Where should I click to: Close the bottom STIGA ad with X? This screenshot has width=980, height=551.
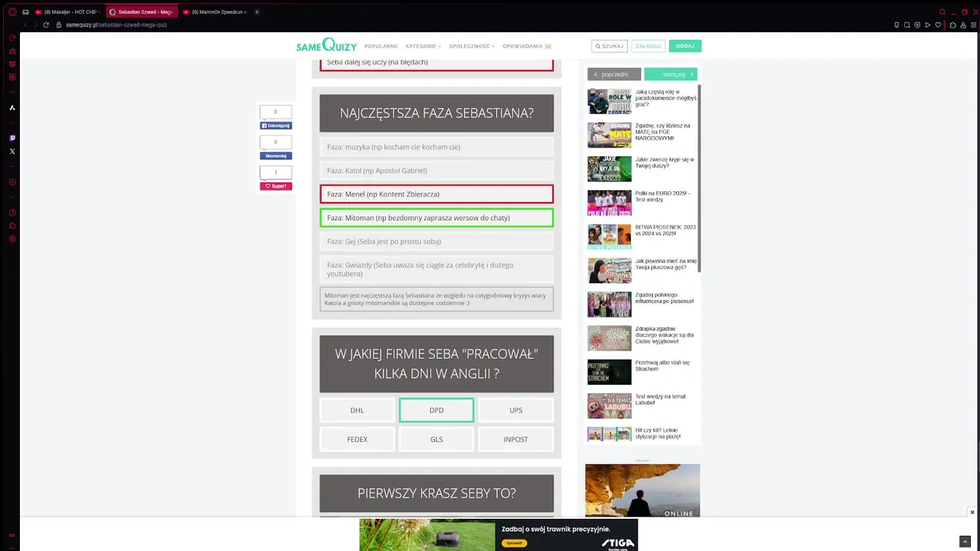point(972,513)
